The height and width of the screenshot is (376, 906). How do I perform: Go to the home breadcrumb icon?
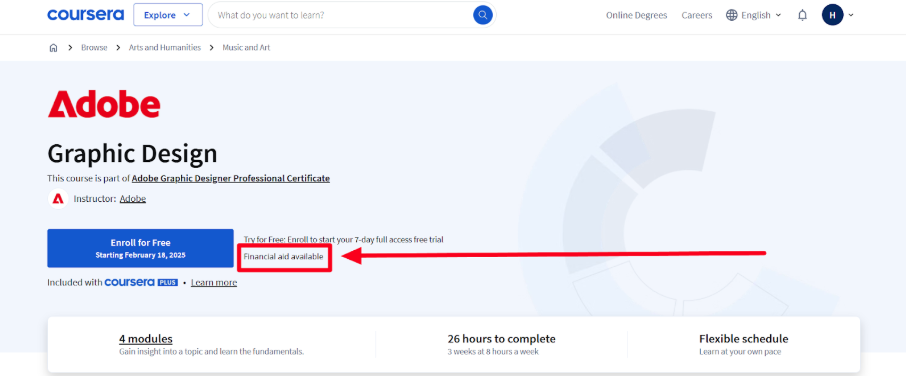click(x=53, y=48)
